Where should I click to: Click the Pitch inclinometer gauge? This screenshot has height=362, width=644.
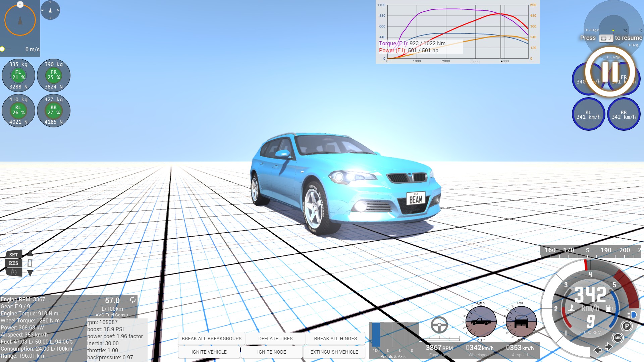(x=481, y=322)
